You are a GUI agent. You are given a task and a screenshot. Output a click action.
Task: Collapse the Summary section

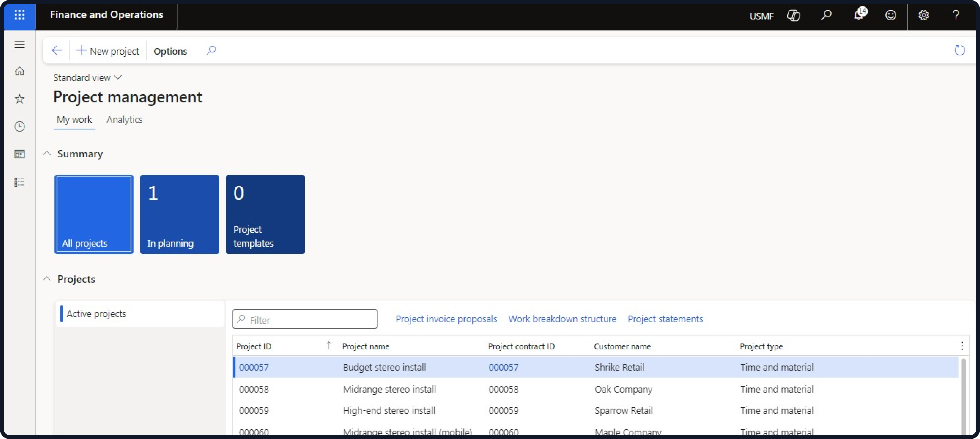46,154
